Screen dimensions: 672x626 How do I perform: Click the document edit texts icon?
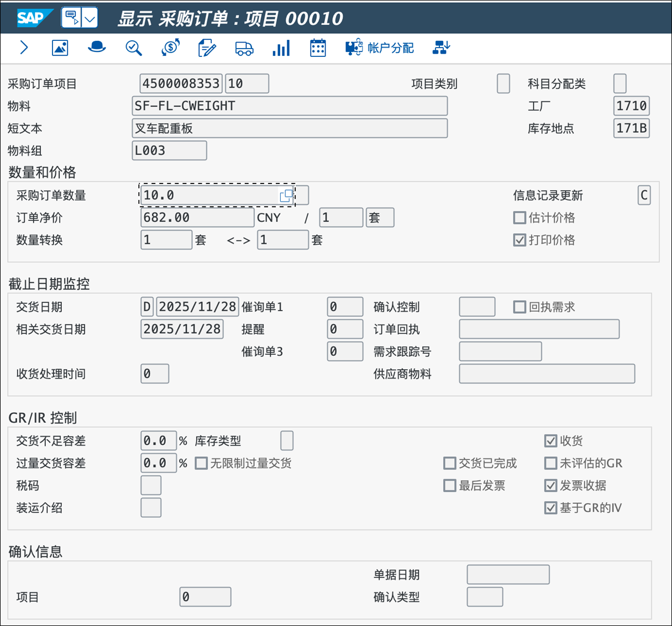tap(207, 48)
